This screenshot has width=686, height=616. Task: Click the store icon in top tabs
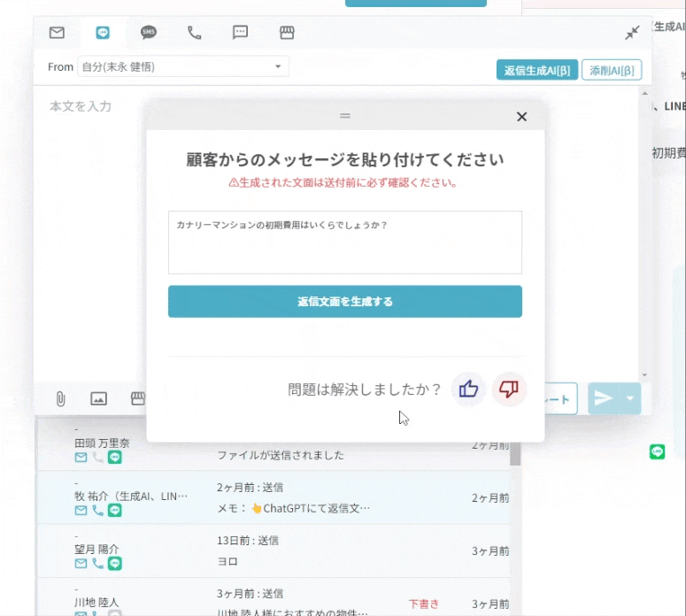[x=286, y=33]
